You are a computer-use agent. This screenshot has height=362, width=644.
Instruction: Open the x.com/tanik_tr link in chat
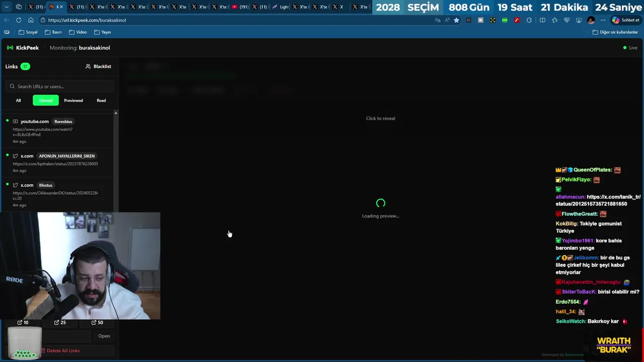[x=598, y=201]
